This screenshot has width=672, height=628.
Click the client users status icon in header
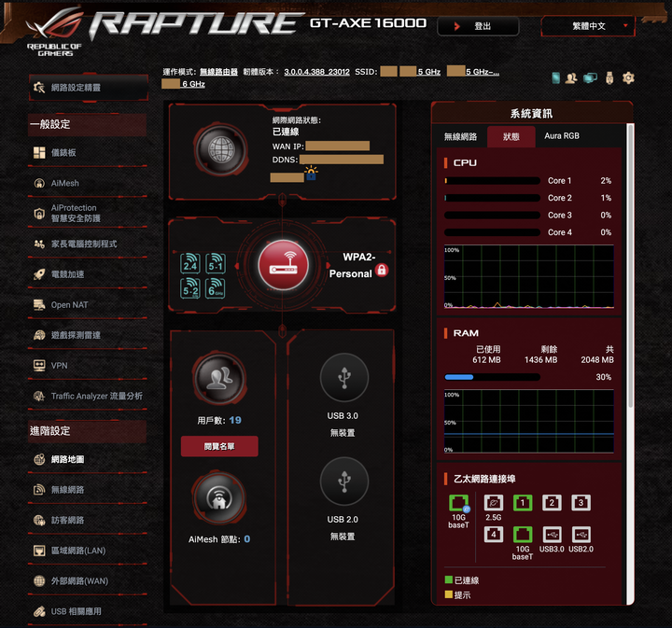tap(571, 78)
